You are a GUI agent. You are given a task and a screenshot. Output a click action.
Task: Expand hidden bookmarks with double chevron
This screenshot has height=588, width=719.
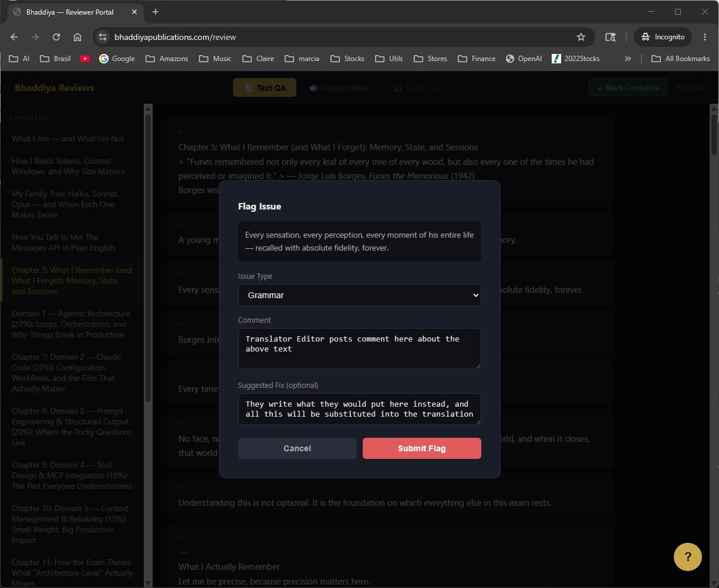point(628,59)
